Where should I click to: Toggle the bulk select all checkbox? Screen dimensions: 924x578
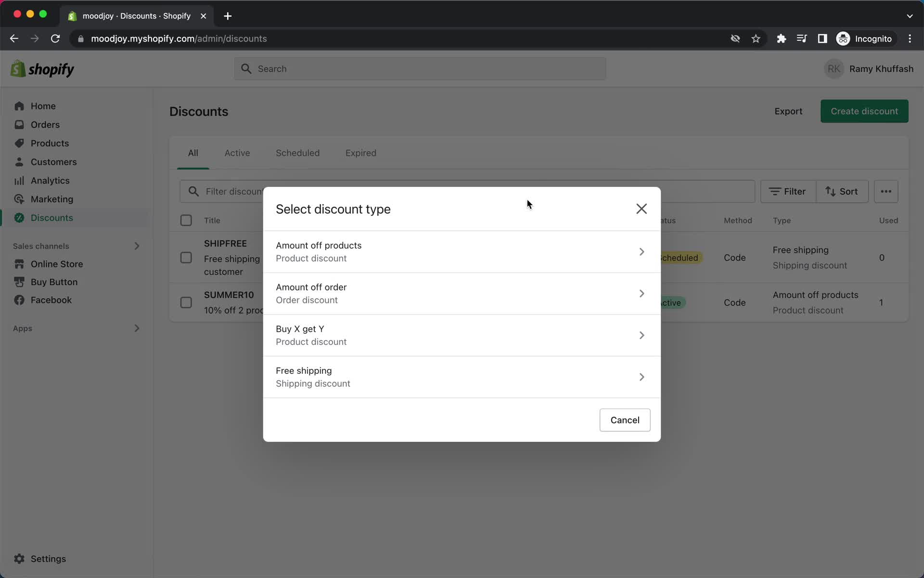(x=186, y=220)
